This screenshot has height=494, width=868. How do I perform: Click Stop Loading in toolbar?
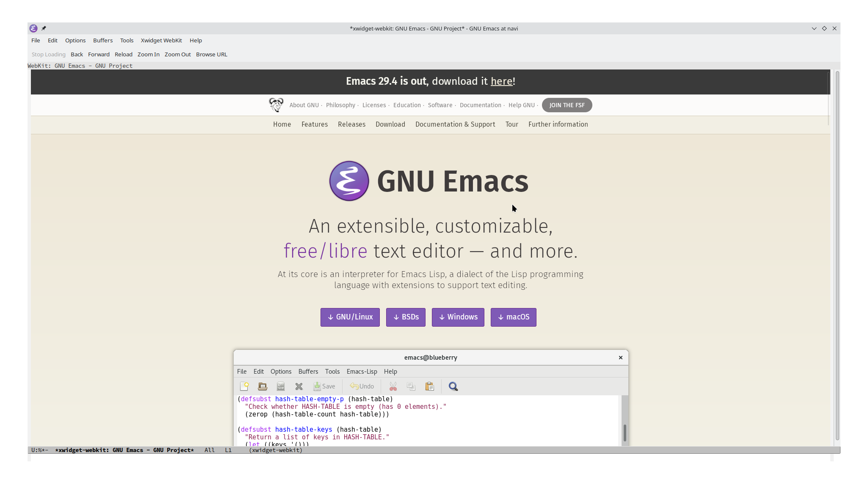pos(48,54)
